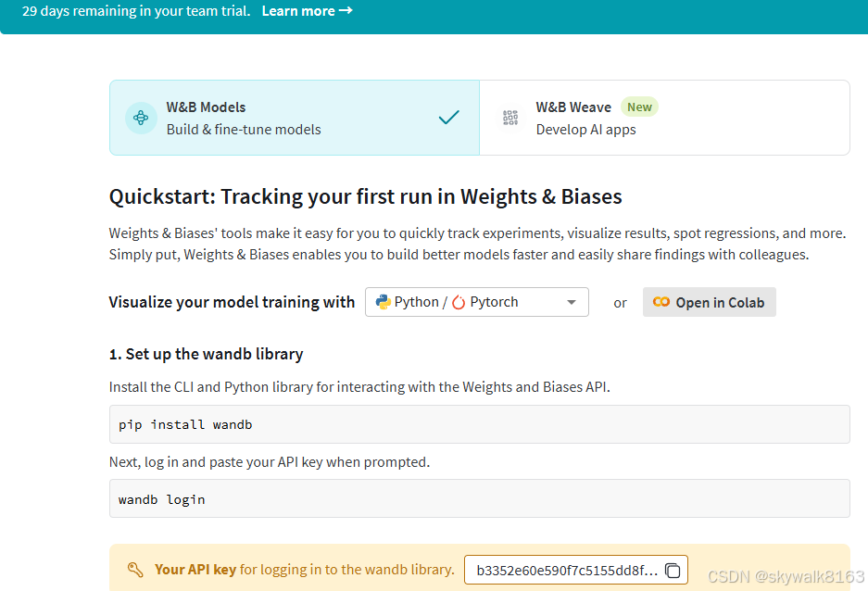Click the W&B Models circular icon
The width and height of the screenshot is (868, 591).
[141, 118]
